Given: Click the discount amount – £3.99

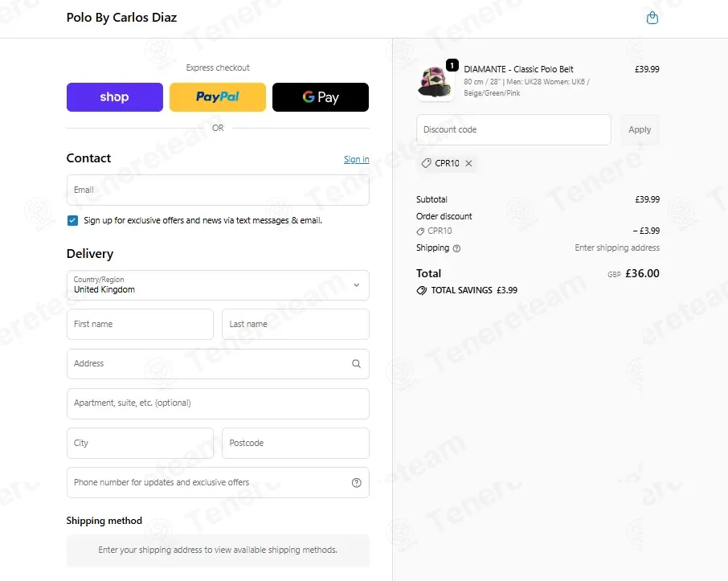Looking at the screenshot, I should click(646, 231).
